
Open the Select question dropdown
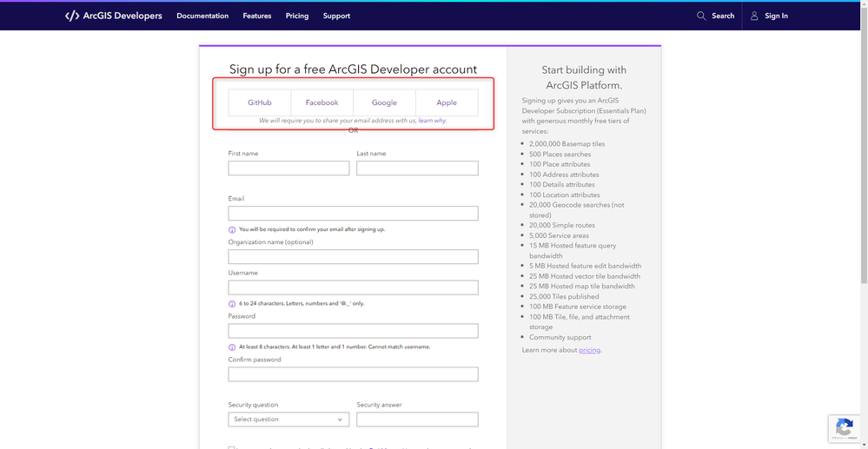(x=288, y=419)
